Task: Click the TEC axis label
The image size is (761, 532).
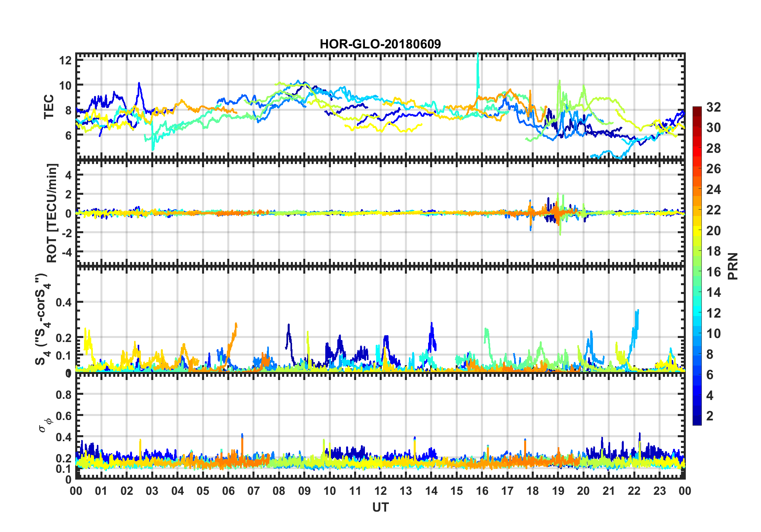Action: coord(49,107)
